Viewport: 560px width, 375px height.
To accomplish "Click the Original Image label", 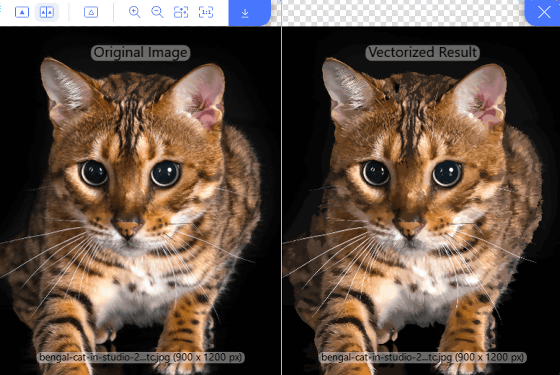I will tap(140, 52).
